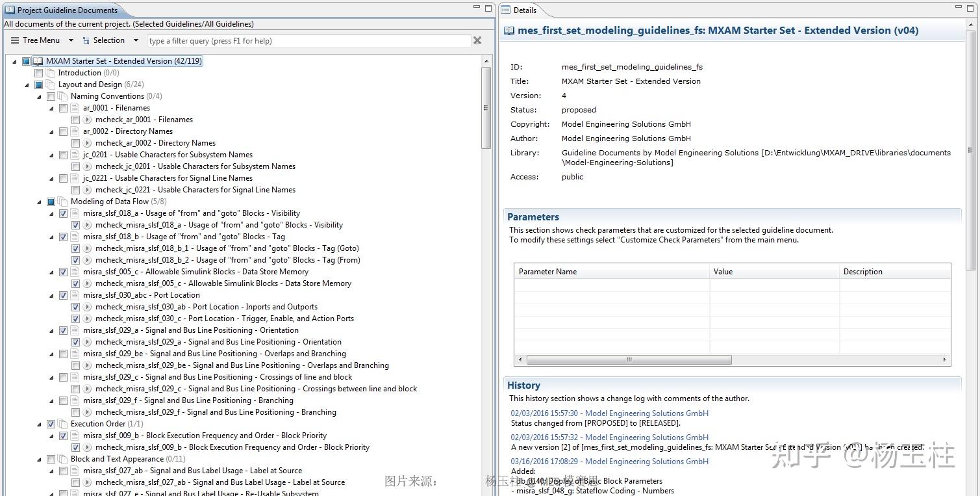Image resolution: width=980 pixels, height=496 pixels.
Task: Check the misra_slsf_029_be guideline checkbox
Action: click(63, 354)
